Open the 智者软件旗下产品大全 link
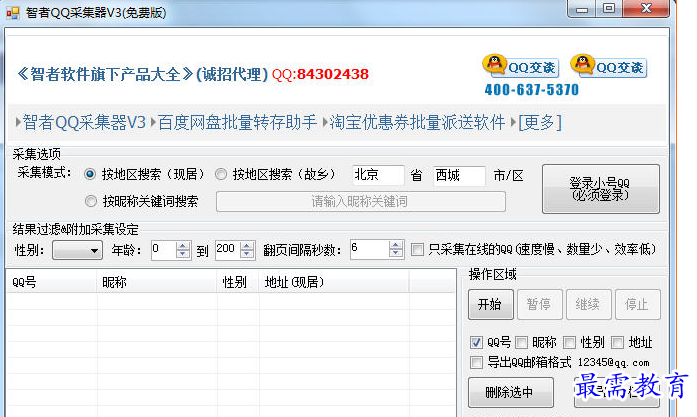The image size is (697, 417). (x=105, y=74)
